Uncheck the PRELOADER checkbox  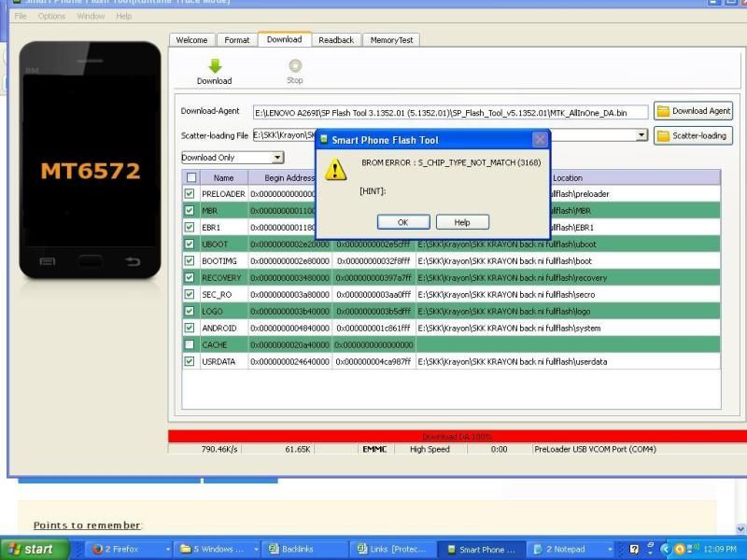190,194
